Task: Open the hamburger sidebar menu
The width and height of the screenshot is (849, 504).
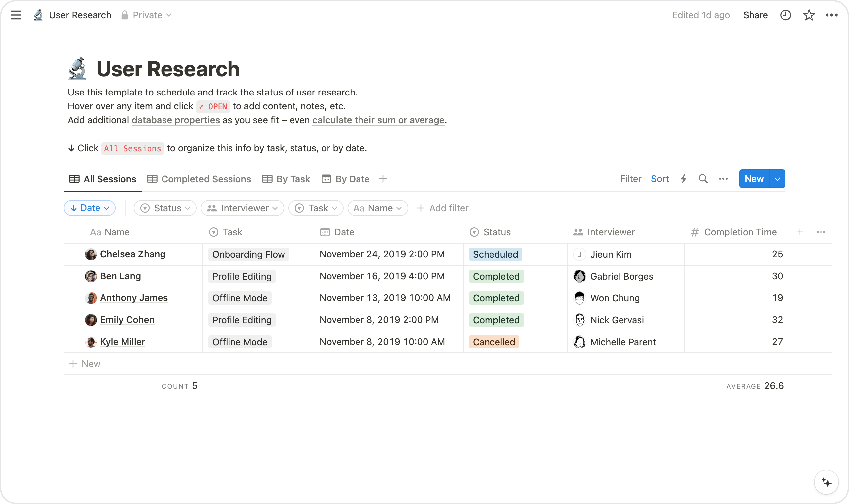Action: tap(16, 15)
